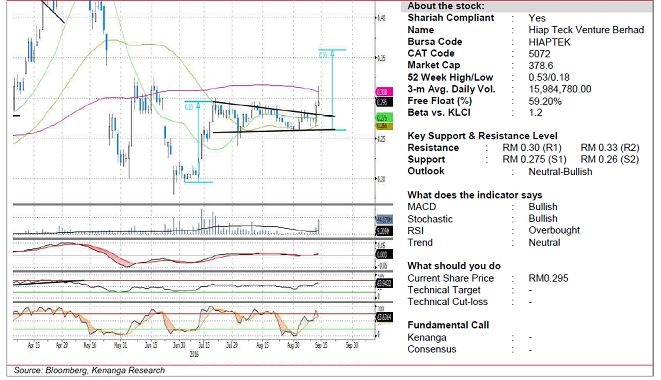
Task: Select resistance level 'RM 0.30 (R1)'
Action: (532, 148)
